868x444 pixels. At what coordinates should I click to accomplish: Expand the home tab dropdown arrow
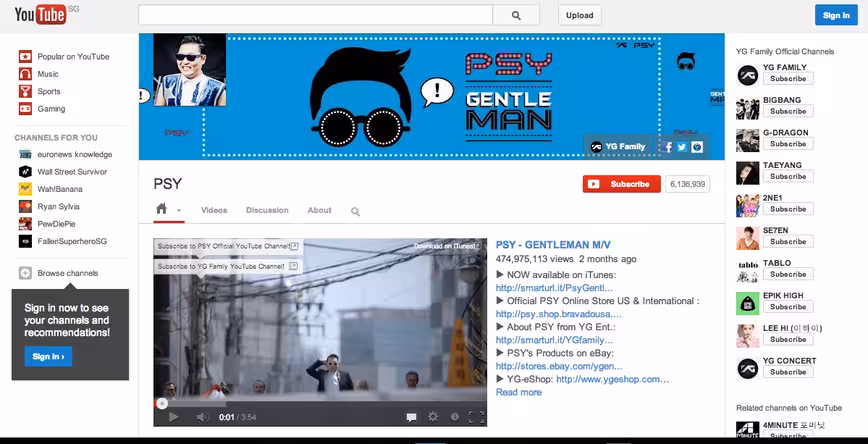(x=179, y=210)
